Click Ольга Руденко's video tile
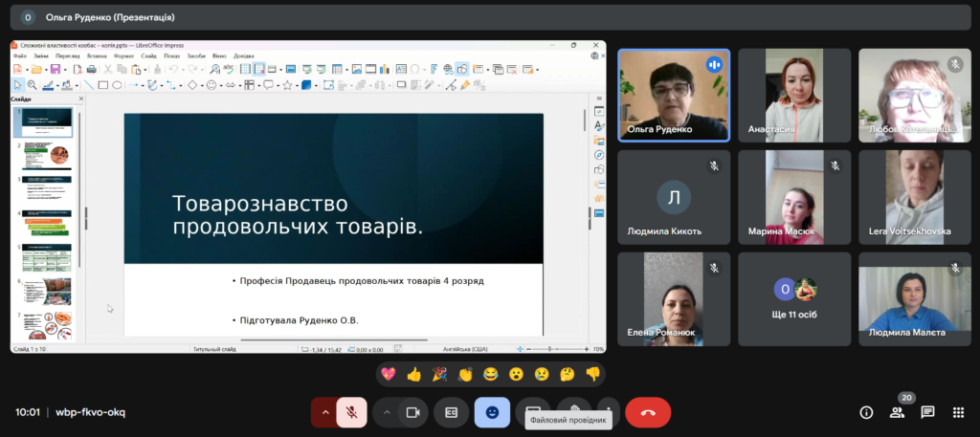The image size is (980, 437). coord(674,95)
